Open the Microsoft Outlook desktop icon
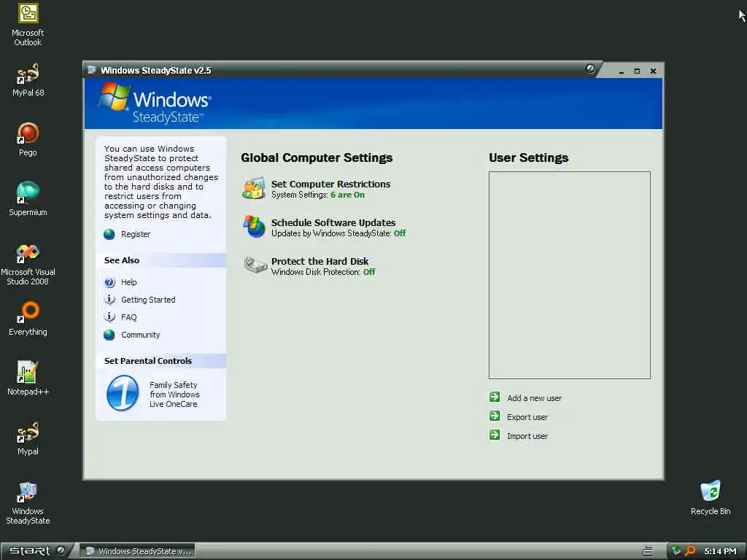 click(28, 25)
